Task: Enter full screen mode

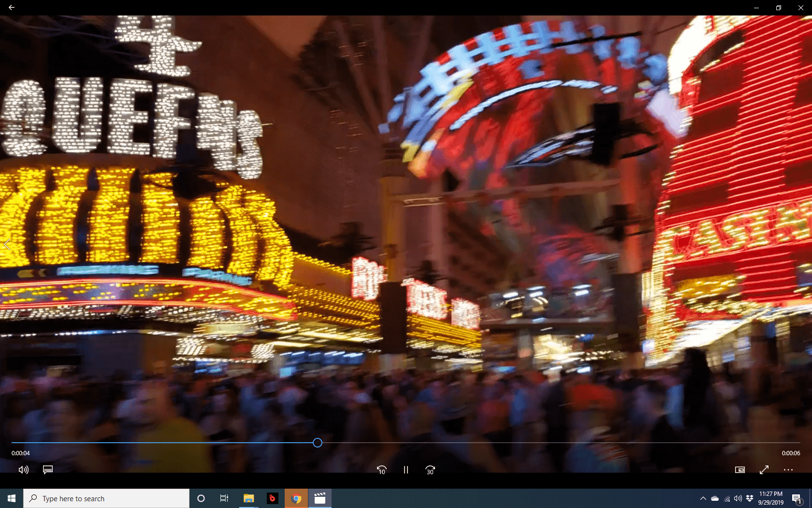Action: pyautogui.click(x=764, y=470)
